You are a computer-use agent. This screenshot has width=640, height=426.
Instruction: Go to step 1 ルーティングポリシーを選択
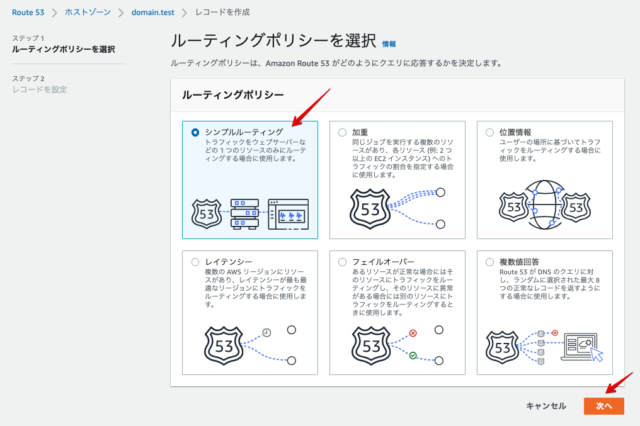[x=63, y=49]
